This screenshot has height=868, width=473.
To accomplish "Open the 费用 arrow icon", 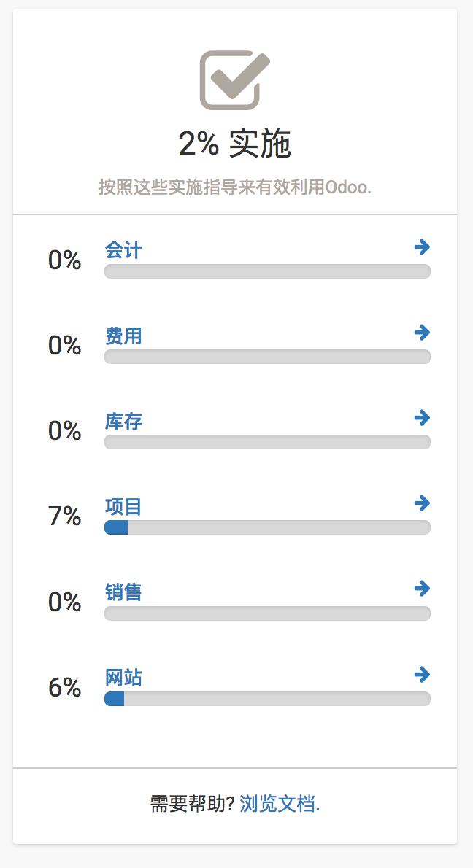I will click(x=422, y=333).
